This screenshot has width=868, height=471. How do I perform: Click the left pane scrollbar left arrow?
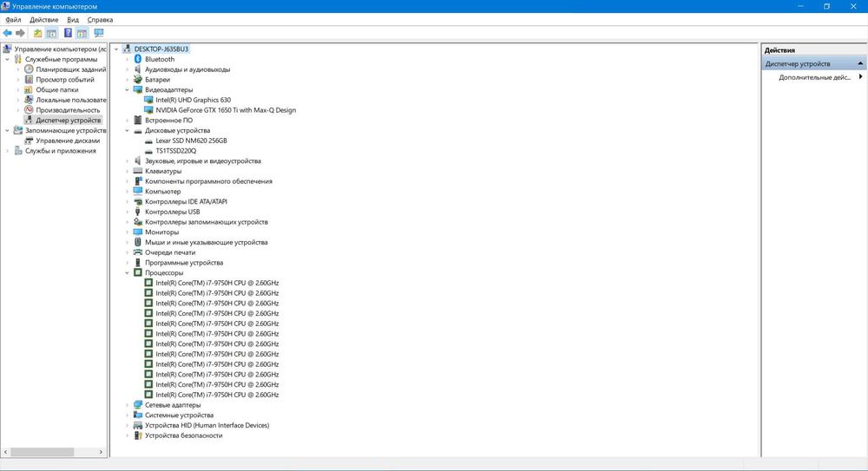click(x=5, y=452)
